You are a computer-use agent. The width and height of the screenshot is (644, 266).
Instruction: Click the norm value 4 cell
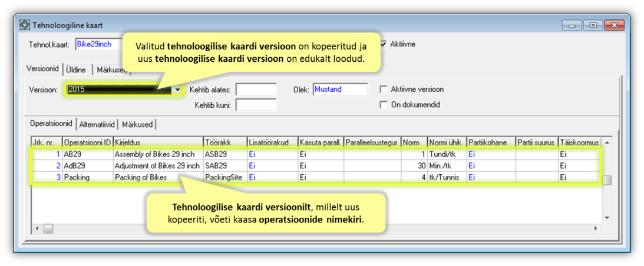[414, 177]
